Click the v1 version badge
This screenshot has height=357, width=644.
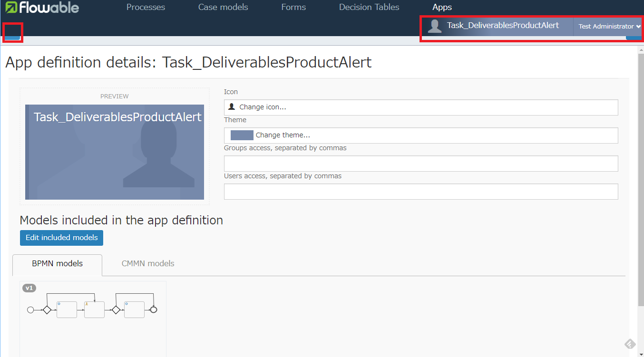[x=29, y=288]
